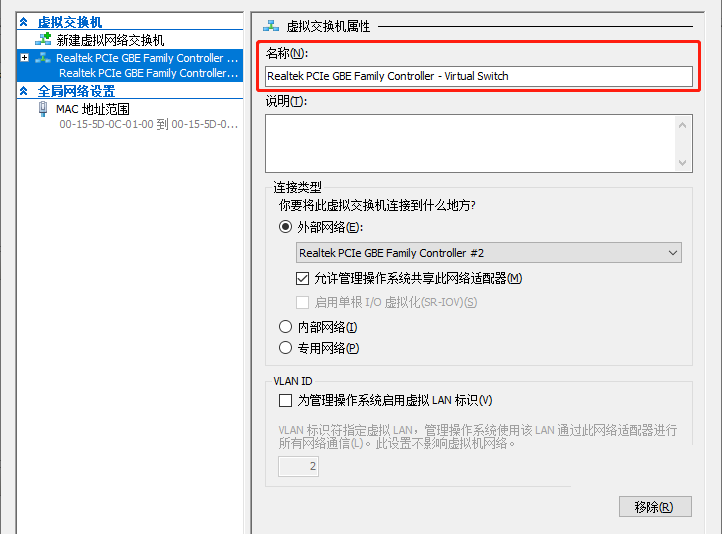Select the 专用网络 radio button
722x536 pixels.
pyautogui.click(x=285, y=348)
